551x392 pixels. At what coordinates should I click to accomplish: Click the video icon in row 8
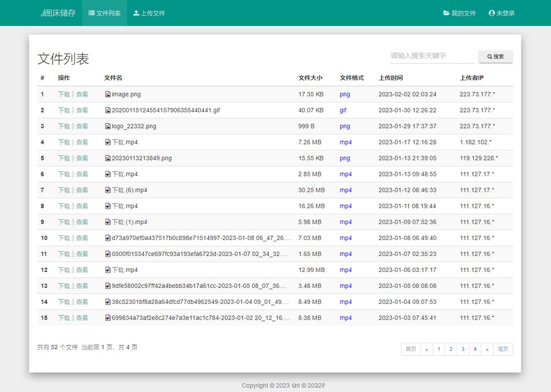click(108, 206)
